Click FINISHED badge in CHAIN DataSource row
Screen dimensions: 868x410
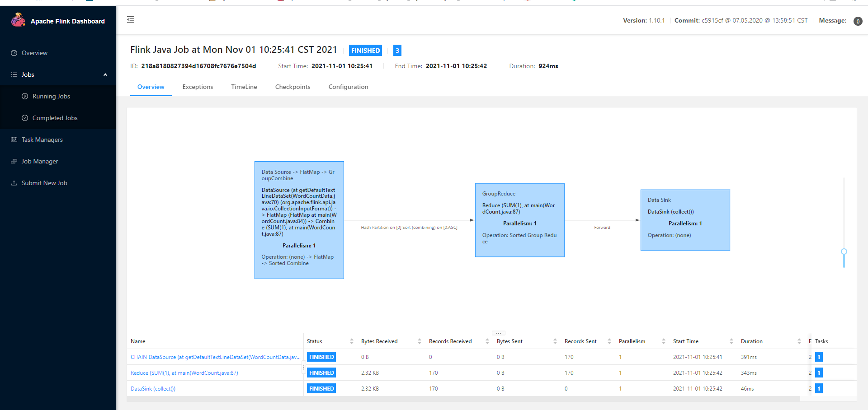coord(321,357)
